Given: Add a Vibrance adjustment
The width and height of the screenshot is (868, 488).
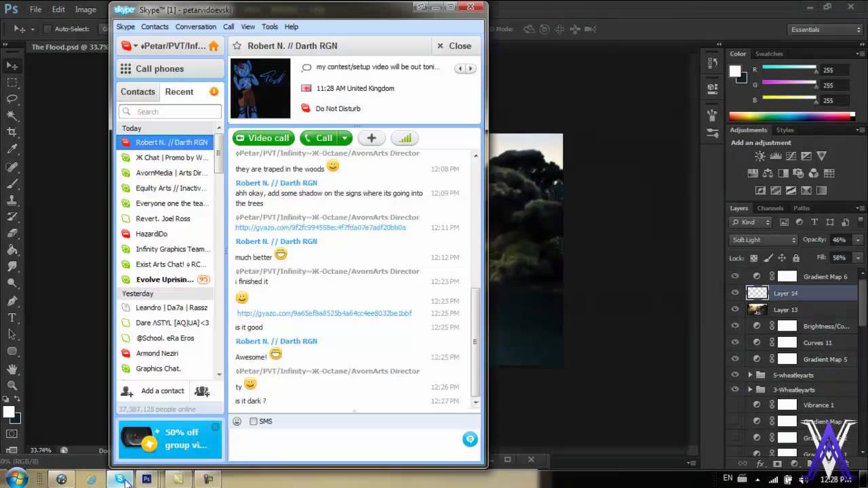Looking at the screenshot, I should [821, 157].
